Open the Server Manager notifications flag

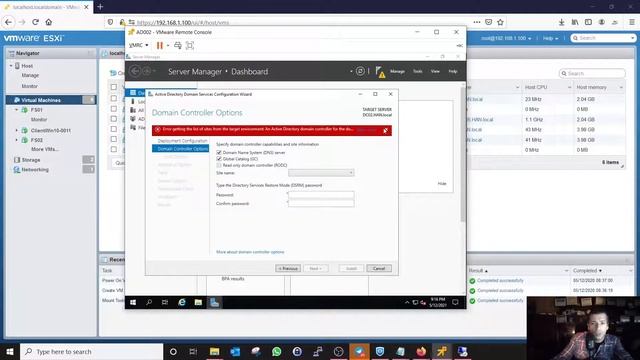[x=380, y=72]
